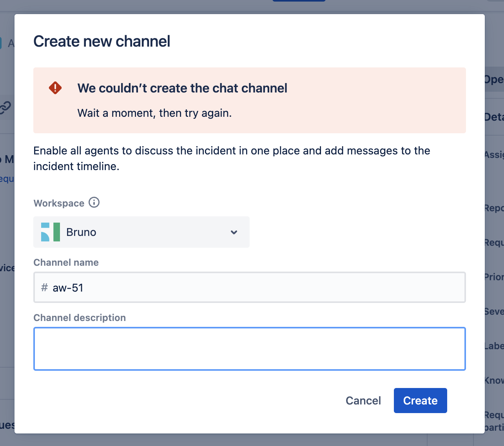Click the hash symbol in channel name field

[x=44, y=288]
